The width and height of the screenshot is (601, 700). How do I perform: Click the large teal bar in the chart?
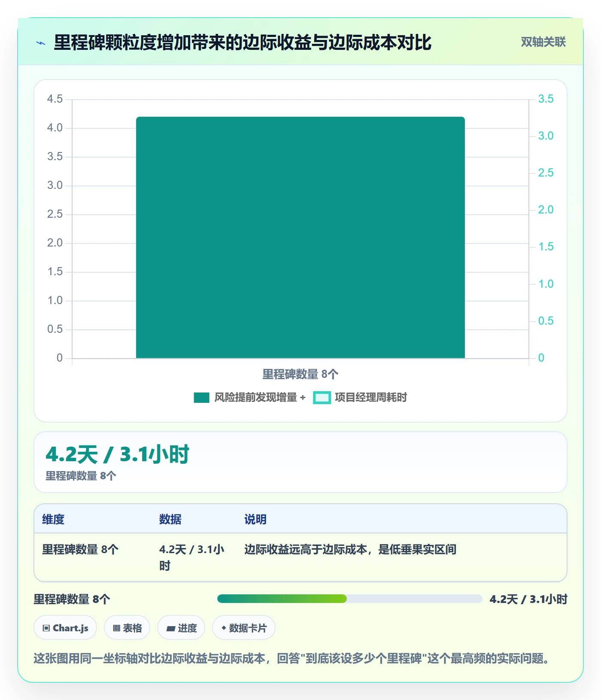[300, 237]
